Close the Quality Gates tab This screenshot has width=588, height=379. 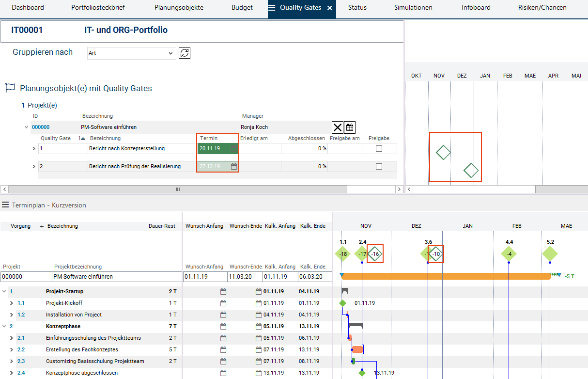click(330, 8)
